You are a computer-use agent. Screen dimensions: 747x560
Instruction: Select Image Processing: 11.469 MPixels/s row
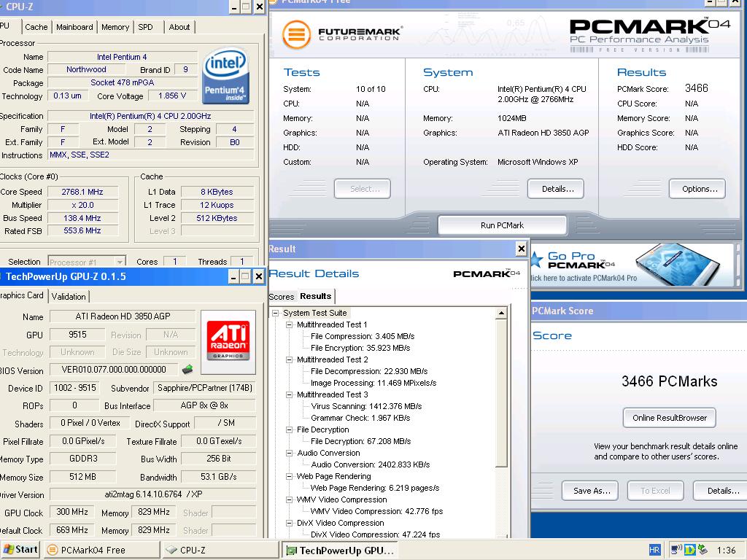[373, 383]
